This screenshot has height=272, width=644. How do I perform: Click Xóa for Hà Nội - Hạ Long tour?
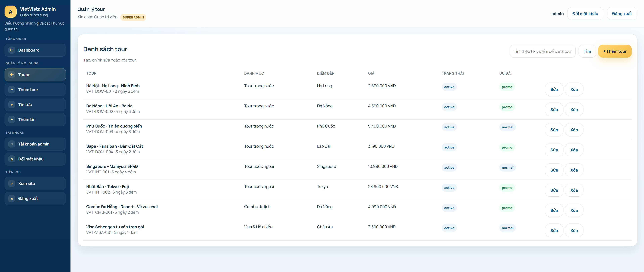[574, 89]
